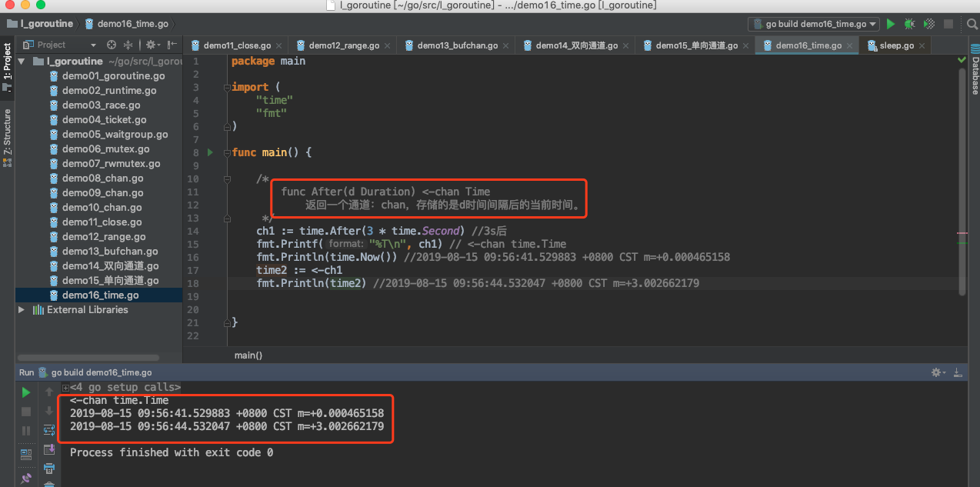This screenshot has width=980, height=487.
Task: Switch to the sleep.go editor tab
Action: pyautogui.click(x=896, y=45)
